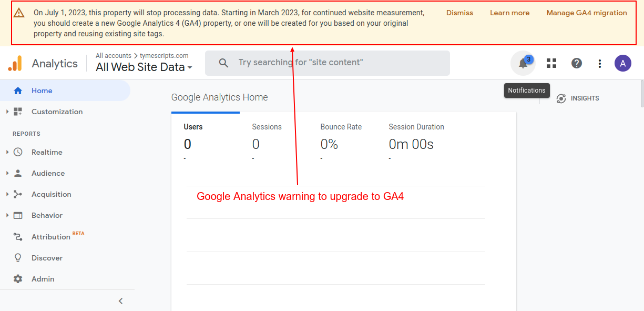This screenshot has height=311, width=644.
Task: Click the Insights icon
Action: (561, 98)
